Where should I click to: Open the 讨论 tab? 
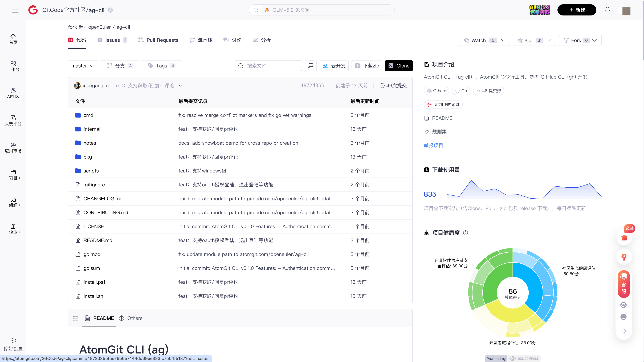tap(233, 40)
